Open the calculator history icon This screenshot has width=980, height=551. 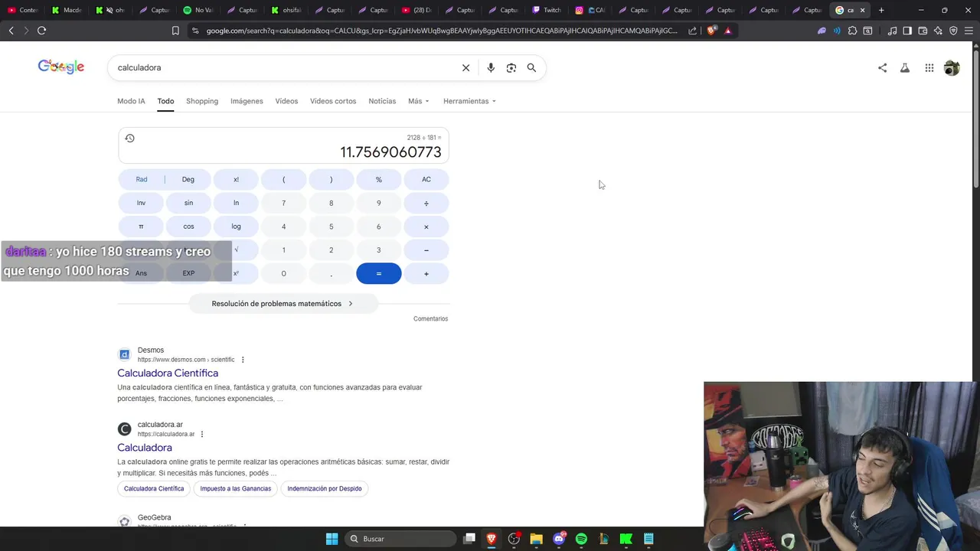point(129,139)
